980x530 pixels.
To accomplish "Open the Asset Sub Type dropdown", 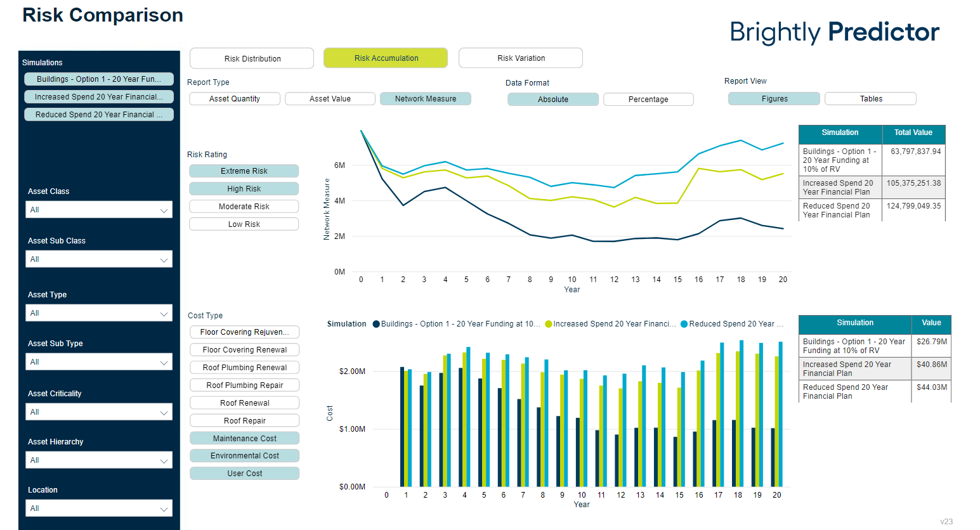I will [99, 362].
